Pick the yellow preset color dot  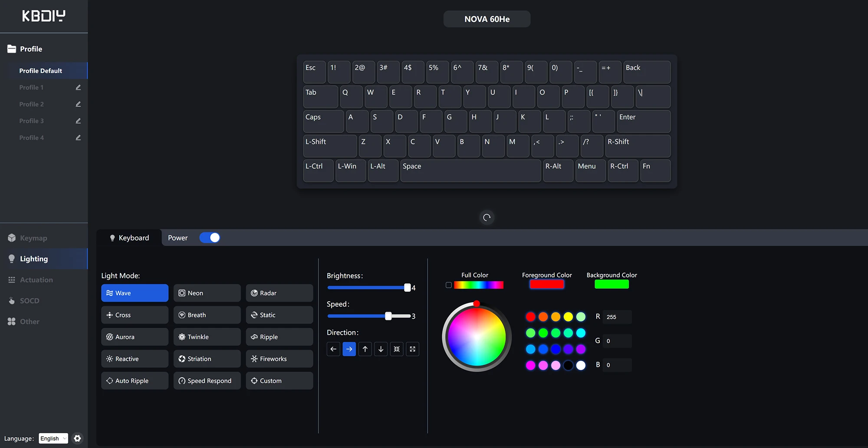click(x=568, y=317)
